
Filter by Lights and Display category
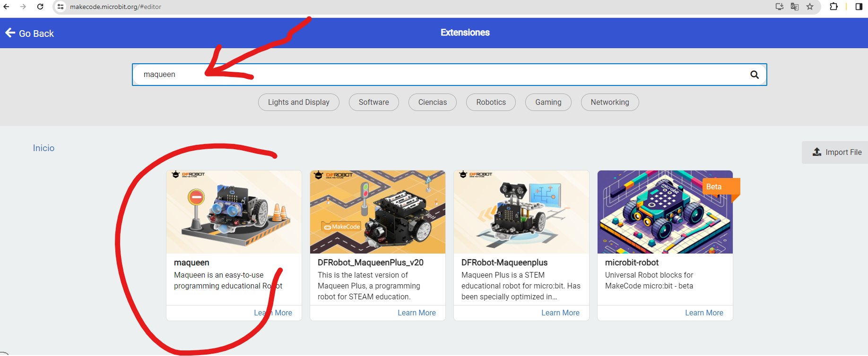tap(298, 102)
